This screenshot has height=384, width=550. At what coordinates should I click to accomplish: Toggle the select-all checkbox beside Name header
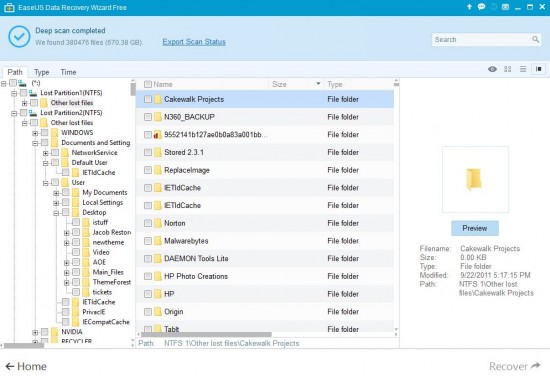(x=148, y=84)
